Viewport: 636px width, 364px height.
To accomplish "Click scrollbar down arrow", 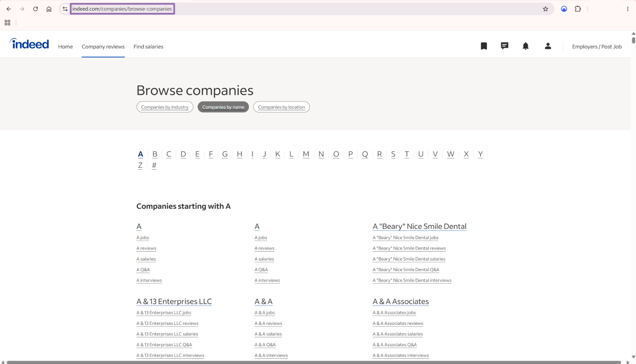I will [x=633, y=357].
